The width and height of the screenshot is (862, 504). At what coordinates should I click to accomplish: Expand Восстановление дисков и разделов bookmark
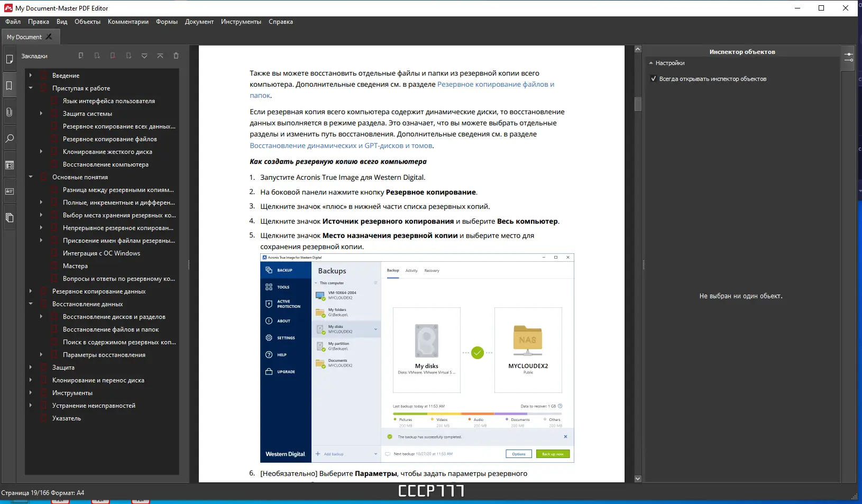41,317
